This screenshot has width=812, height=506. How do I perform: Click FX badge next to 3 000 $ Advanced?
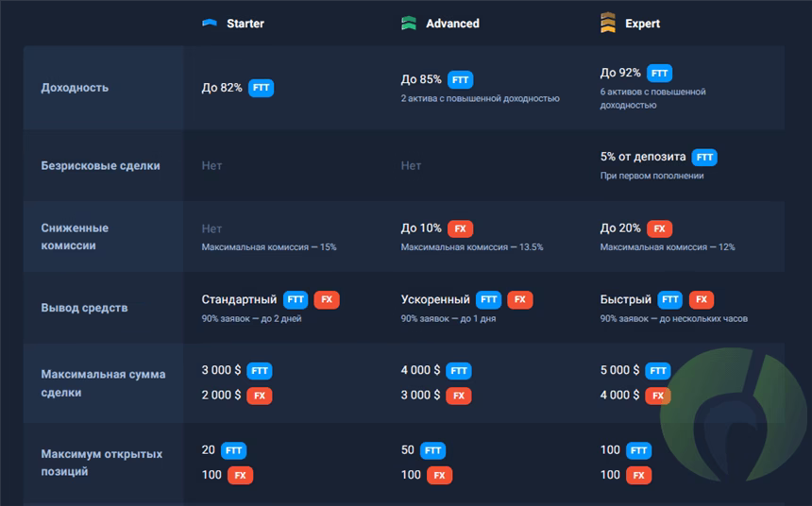tap(459, 396)
